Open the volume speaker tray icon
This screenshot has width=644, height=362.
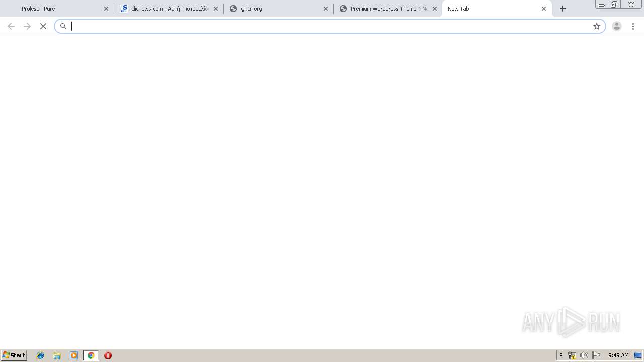point(584,355)
